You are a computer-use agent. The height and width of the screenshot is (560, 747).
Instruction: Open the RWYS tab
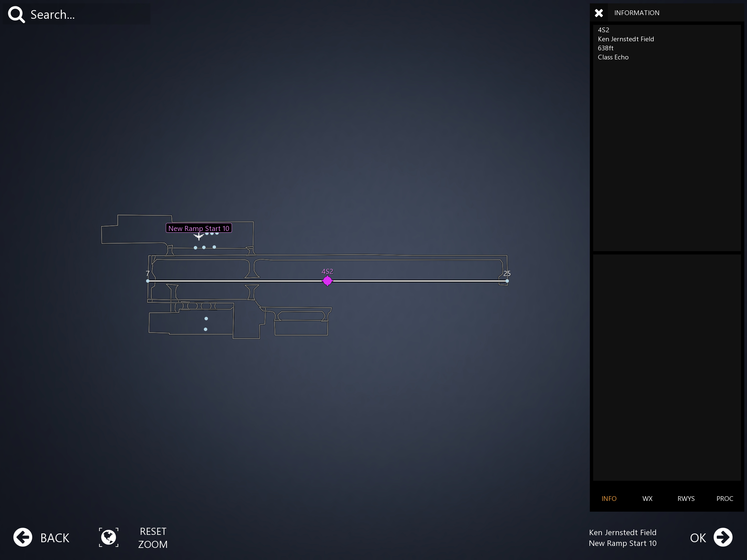point(686,499)
